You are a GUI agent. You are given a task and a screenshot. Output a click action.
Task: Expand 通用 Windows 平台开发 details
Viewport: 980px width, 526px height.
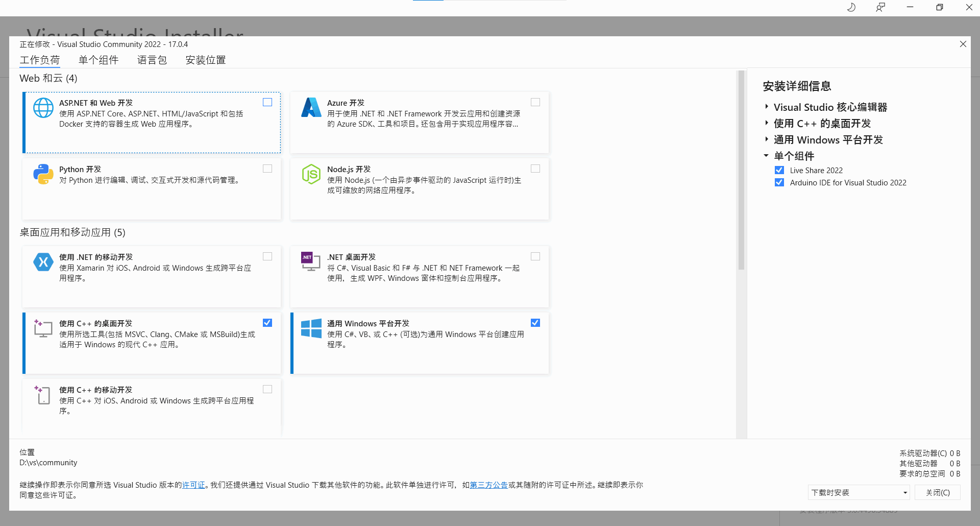[x=767, y=139]
